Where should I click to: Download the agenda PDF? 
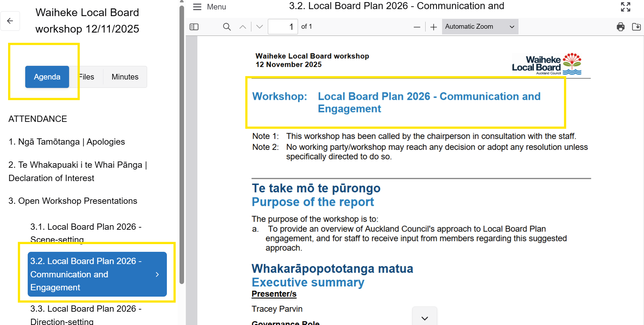pyautogui.click(x=637, y=27)
